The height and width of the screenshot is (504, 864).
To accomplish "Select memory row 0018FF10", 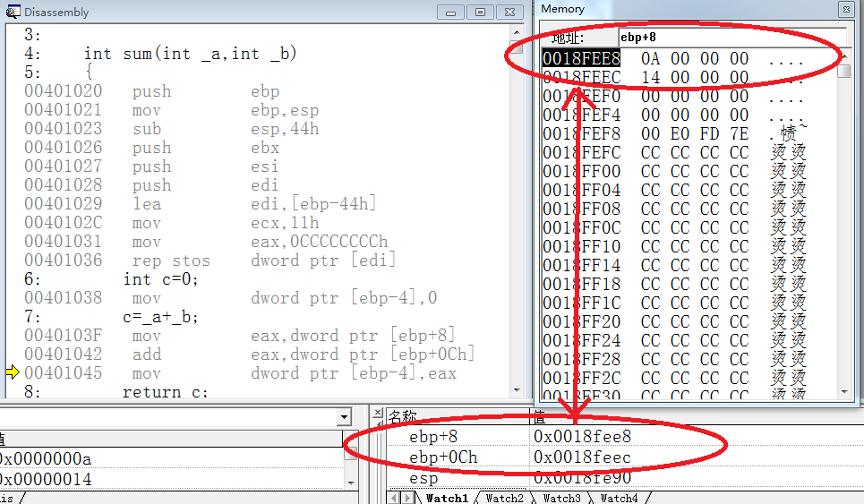I will click(x=673, y=246).
